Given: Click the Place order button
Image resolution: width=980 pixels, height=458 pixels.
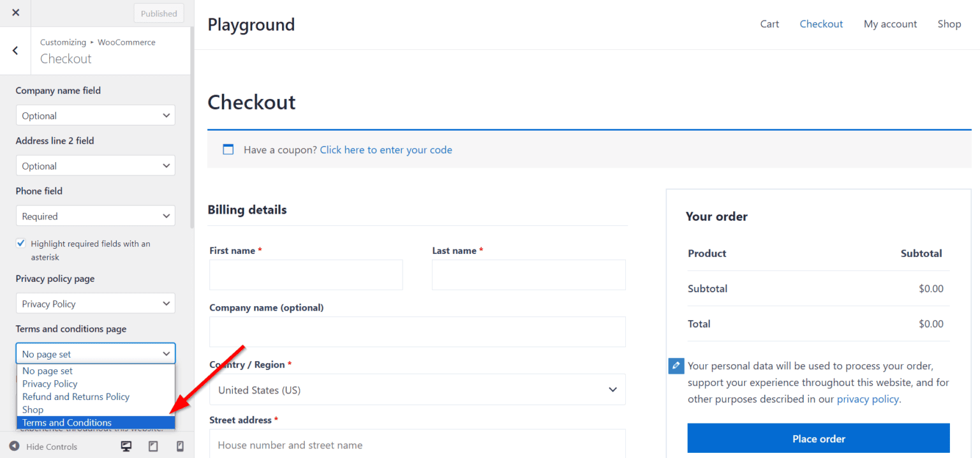Looking at the screenshot, I should tap(819, 438).
